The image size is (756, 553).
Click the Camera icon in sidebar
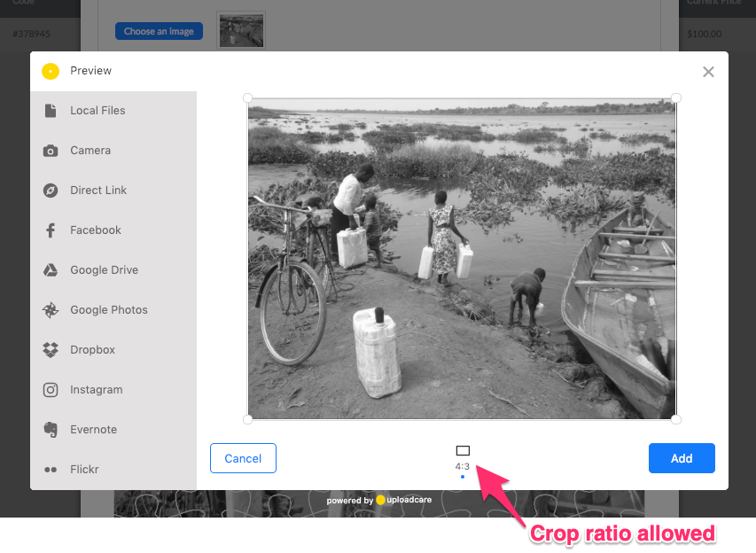[51, 151]
